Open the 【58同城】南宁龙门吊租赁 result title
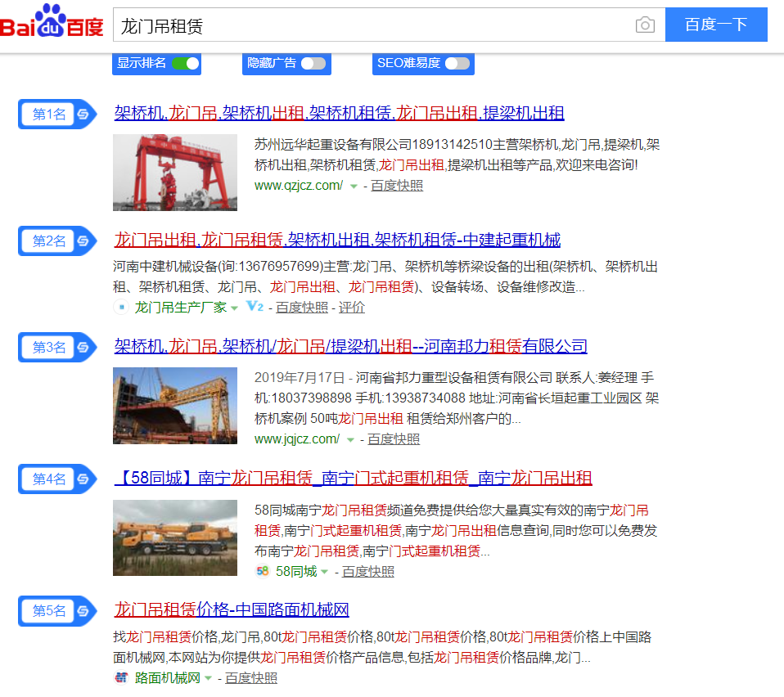Image resolution: width=784 pixels, height=697 pixels. coord(353,478)
